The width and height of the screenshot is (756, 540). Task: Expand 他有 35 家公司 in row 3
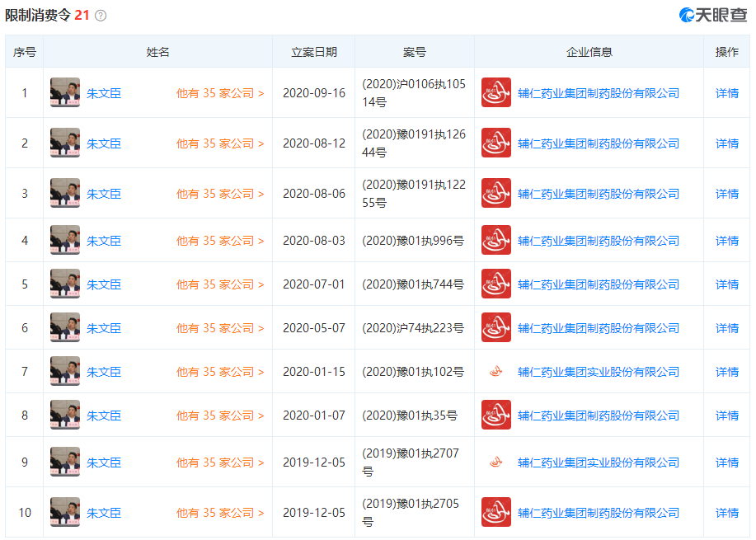click(x=220, y=194)
